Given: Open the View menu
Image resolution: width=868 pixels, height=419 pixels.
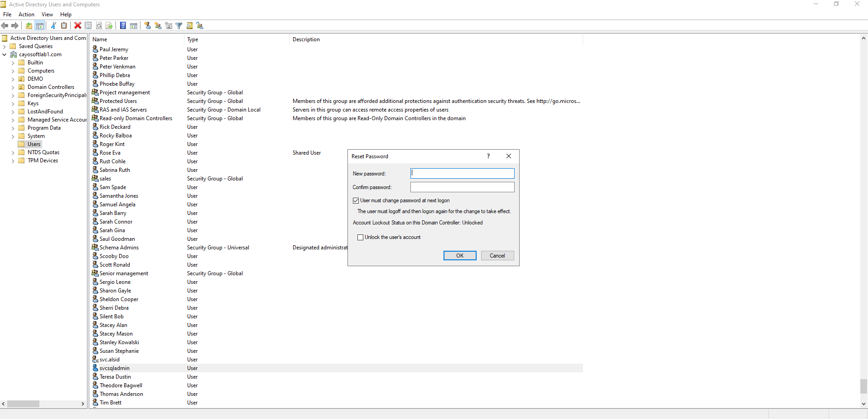Looking at the screenshot, I should 47,15.
